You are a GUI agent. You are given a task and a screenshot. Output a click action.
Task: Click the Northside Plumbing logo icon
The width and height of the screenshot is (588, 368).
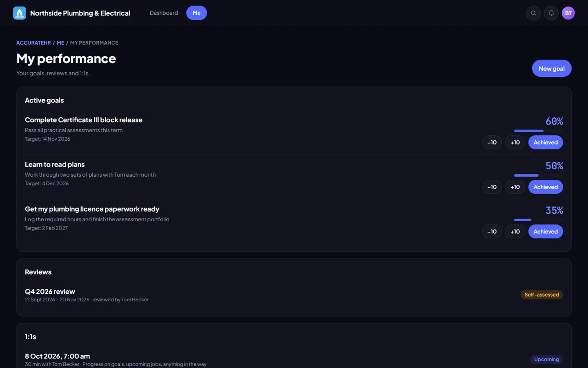[x=20, y=13]
